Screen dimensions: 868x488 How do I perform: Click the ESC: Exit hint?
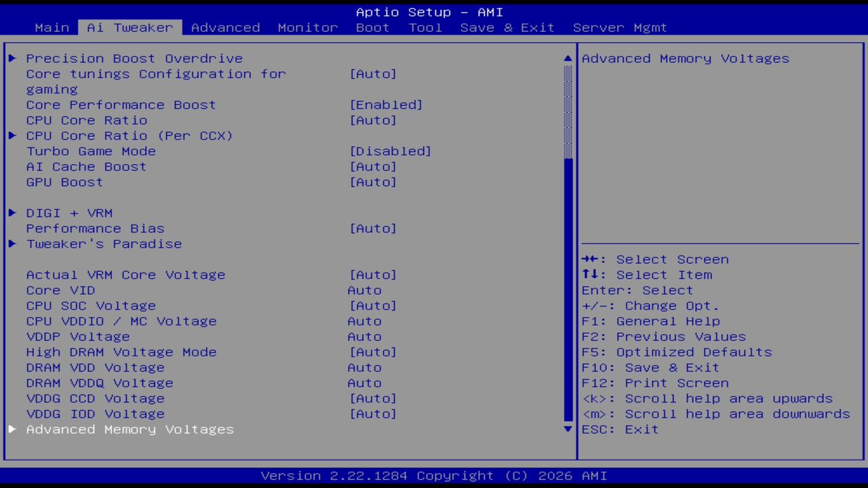coord(620,430)
